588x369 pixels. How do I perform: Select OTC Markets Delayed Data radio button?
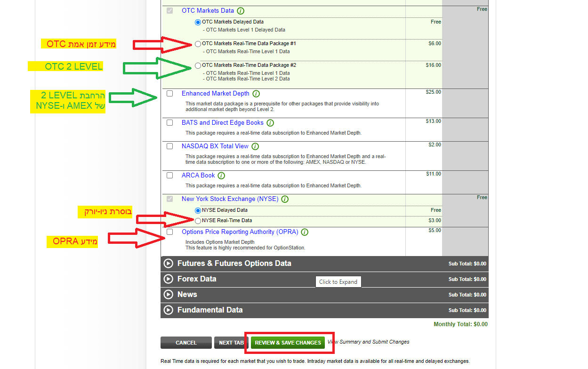(198, 22)
